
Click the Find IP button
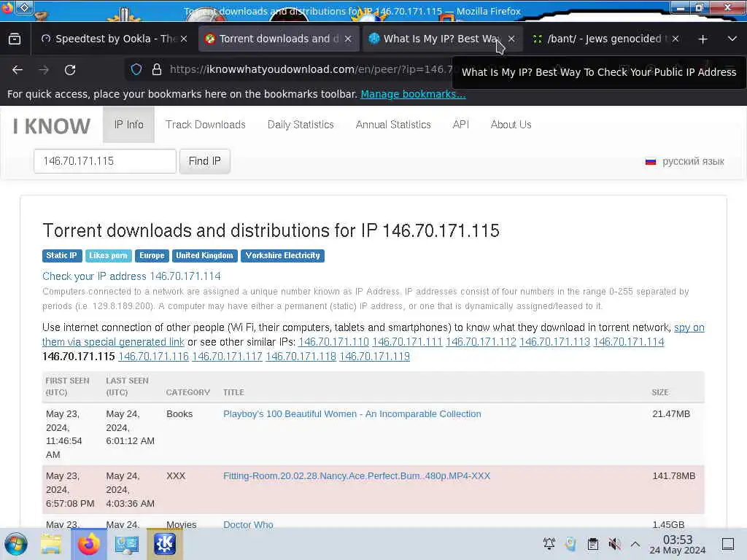click(205, 161)
